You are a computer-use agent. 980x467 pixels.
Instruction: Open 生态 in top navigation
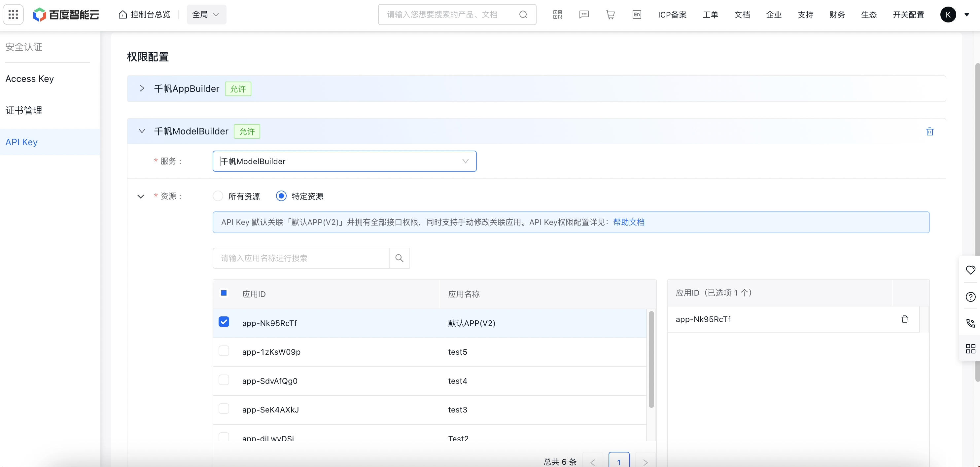tap(868, 15)
